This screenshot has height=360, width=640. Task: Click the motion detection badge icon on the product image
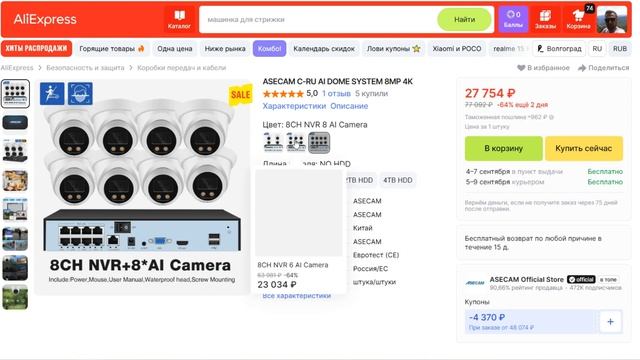52,93
